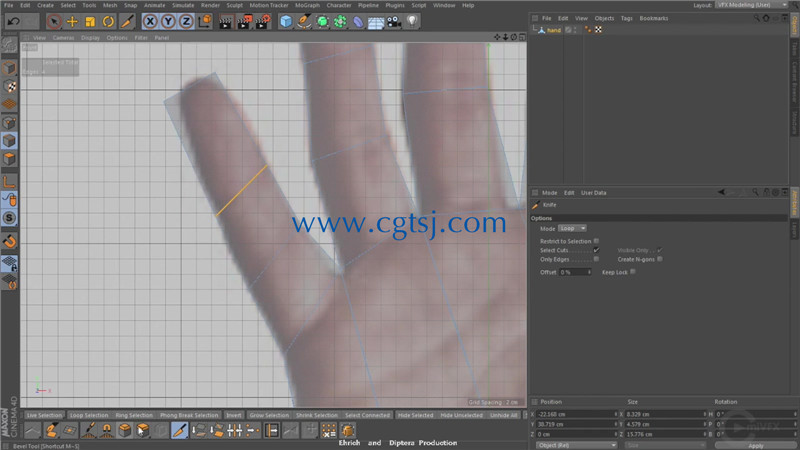Image resolution: width=800 pixels, height=450 pixels.
Task: Activate the Move tool cross icon
Action: 72,21
